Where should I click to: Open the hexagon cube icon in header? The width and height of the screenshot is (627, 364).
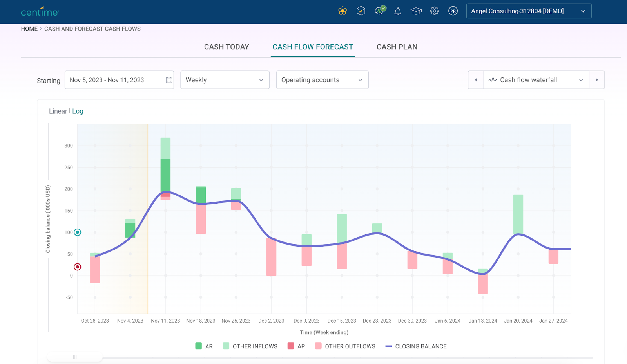point(361,11)
